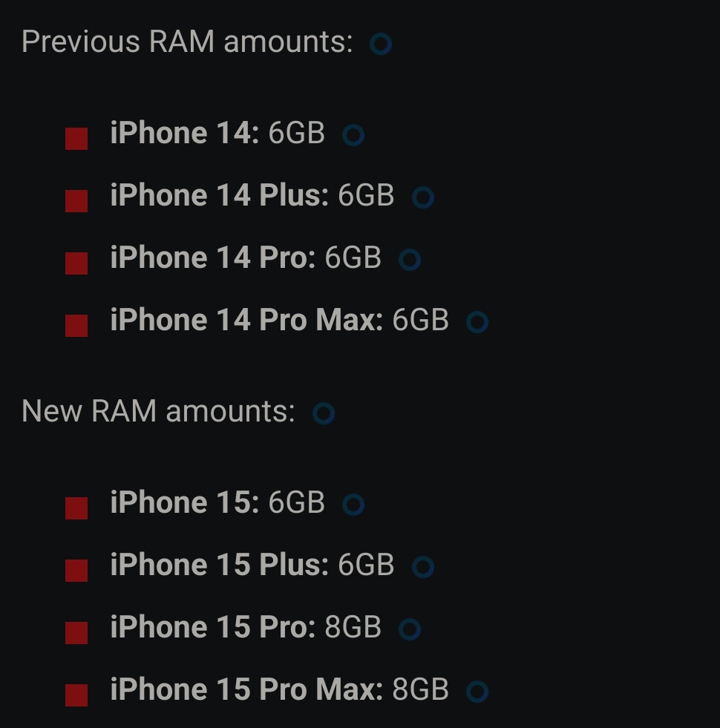
Task: Tap the red bullet before iPhone 14 Pro Max
Action: (76, 326)
